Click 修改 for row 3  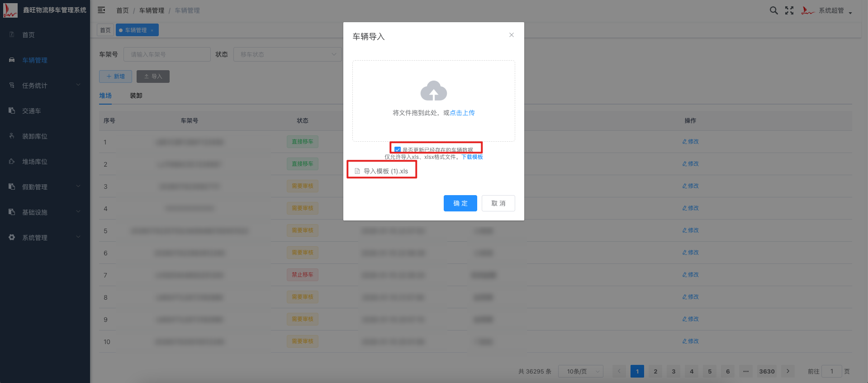coord(690,186)
